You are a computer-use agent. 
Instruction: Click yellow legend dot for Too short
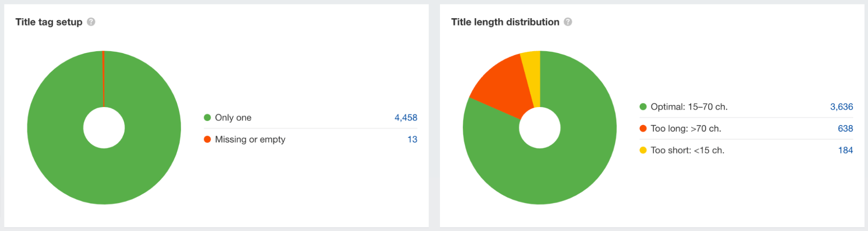(643, 150)
